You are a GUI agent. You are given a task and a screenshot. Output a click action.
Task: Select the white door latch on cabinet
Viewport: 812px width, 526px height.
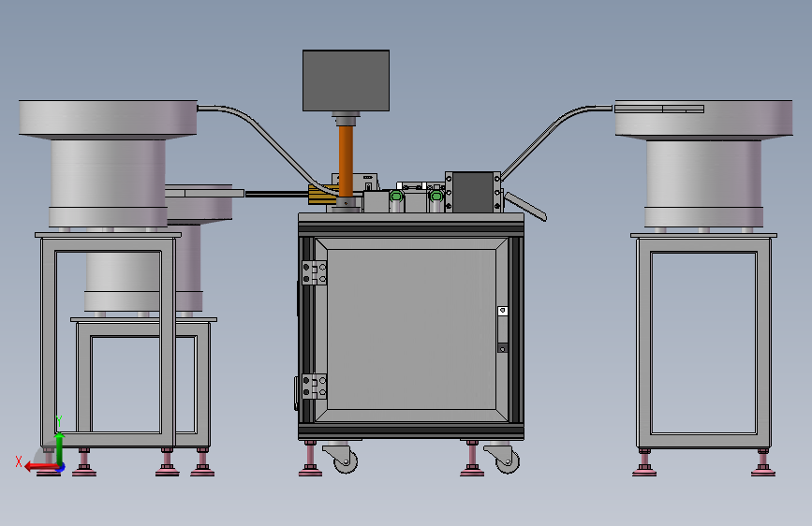pyautogui.click(x=502, y=311)
